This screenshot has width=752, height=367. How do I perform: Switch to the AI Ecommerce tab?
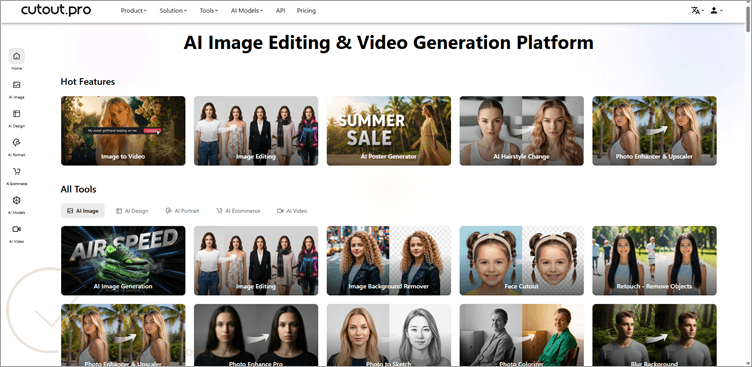coord(238,211)
